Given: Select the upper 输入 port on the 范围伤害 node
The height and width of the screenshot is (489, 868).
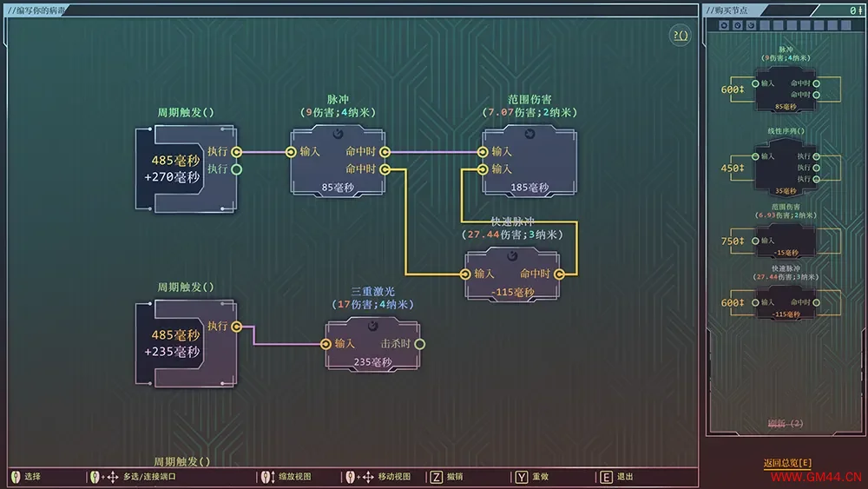Looking at the screenshot, I should pyautogui.click(x=483, y=152).
